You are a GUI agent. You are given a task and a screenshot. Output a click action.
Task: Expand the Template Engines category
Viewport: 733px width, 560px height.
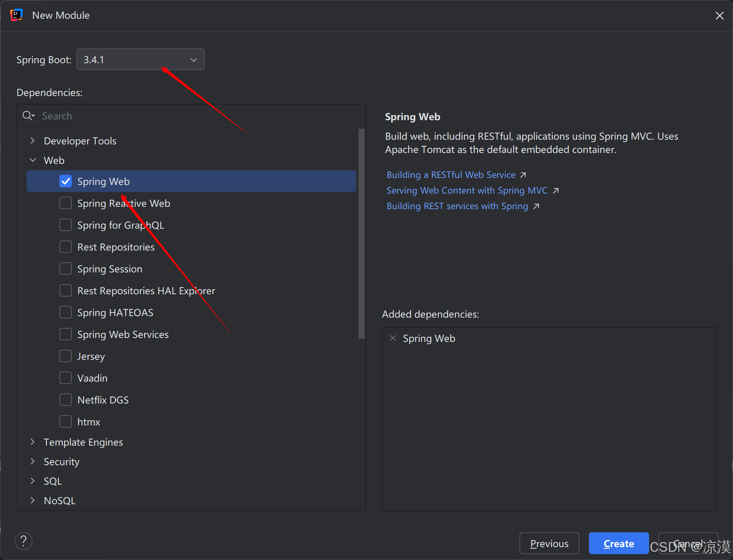tap(33, 442)
